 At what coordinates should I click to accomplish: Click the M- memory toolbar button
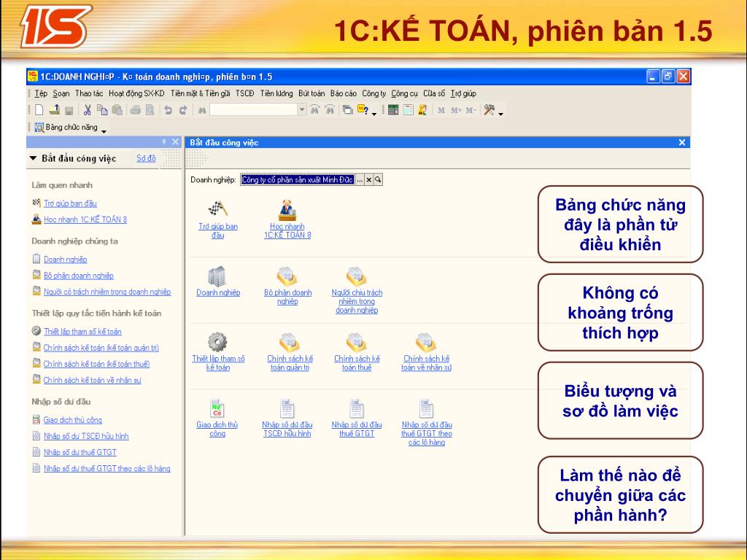(471, 111)
